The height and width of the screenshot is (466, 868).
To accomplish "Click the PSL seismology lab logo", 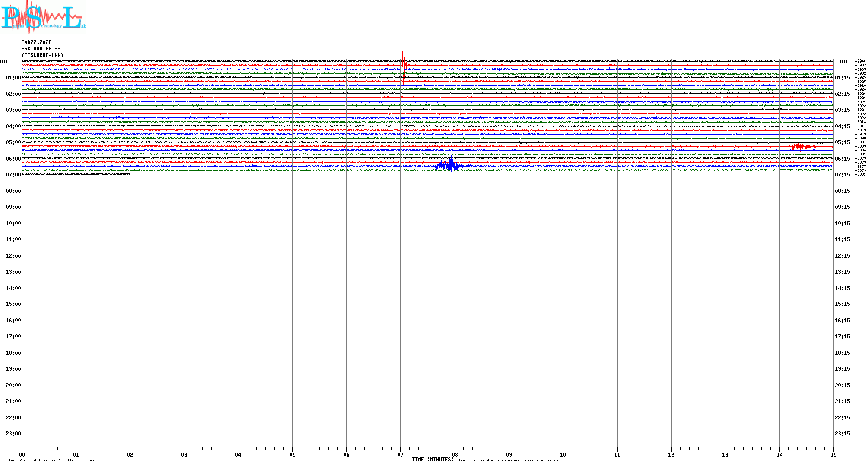I will 43,16.
